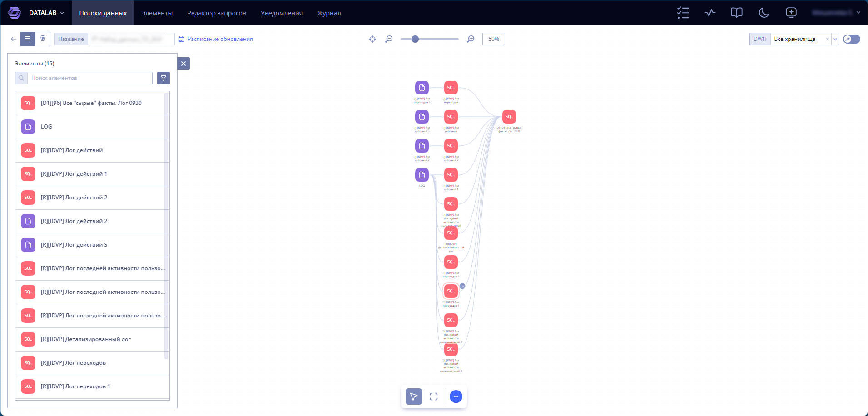Click the Поиск элементов search field

tap(89, 78)
